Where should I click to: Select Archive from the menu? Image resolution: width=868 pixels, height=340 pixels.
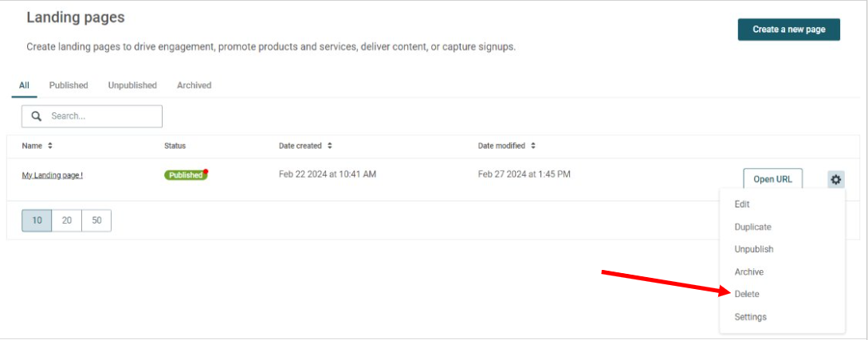click(749, 272)
